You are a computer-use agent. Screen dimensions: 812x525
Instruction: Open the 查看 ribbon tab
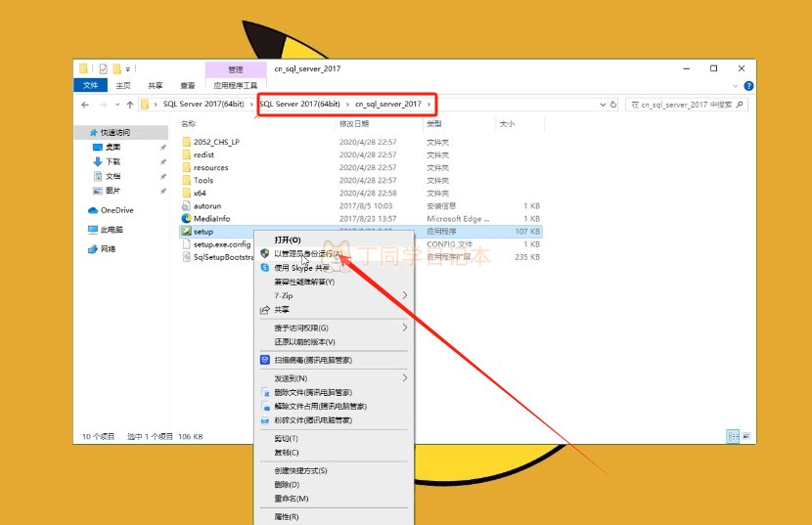pyautogui.click(x=188, y=85)
